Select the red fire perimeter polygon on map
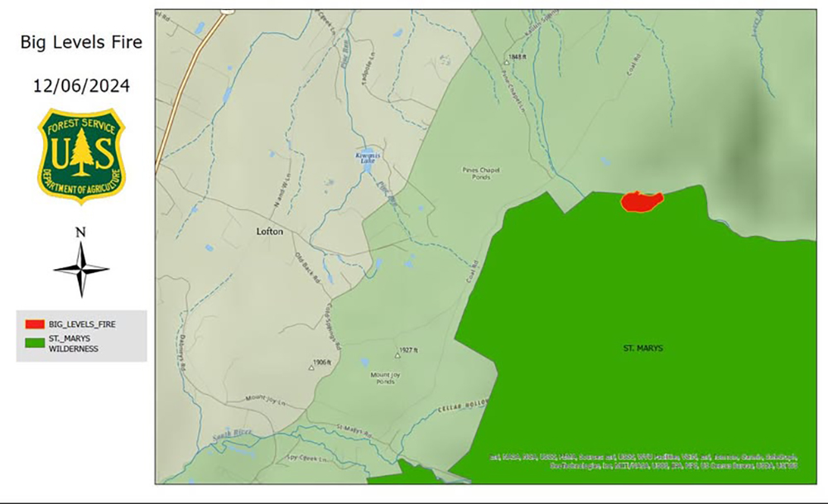The height and width of the screenshot is (504, 828). click(x=642, y=201)
